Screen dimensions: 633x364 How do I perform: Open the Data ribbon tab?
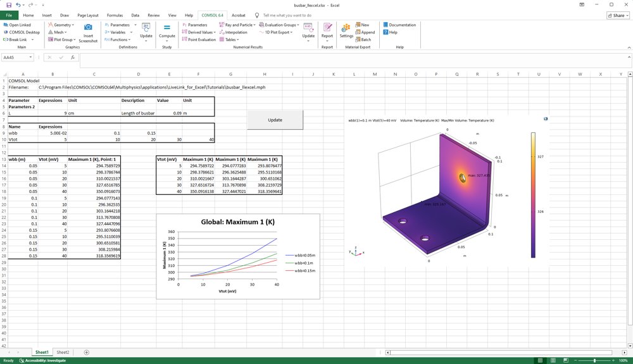click(x=135, y=15)
